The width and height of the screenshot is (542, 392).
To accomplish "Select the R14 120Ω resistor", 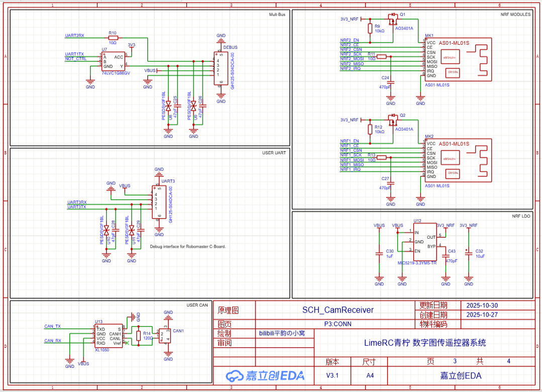I will point(138,335).
